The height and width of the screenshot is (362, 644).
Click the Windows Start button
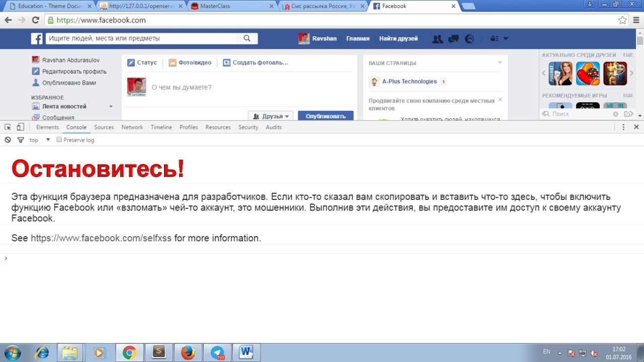(x=12, y=353)
